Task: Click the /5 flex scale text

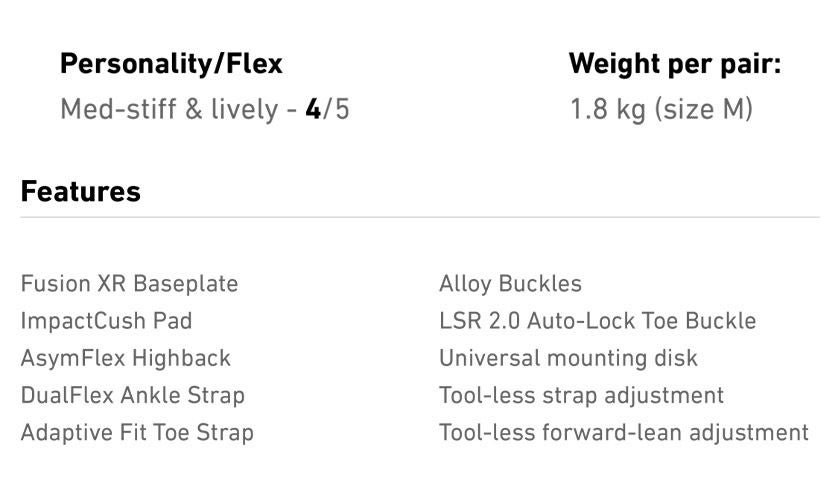Action: click(336, 109)
